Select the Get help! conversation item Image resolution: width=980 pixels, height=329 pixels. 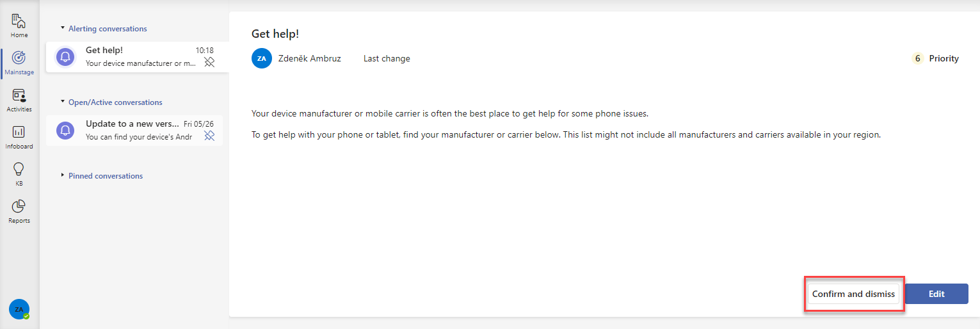coord(137,57)
